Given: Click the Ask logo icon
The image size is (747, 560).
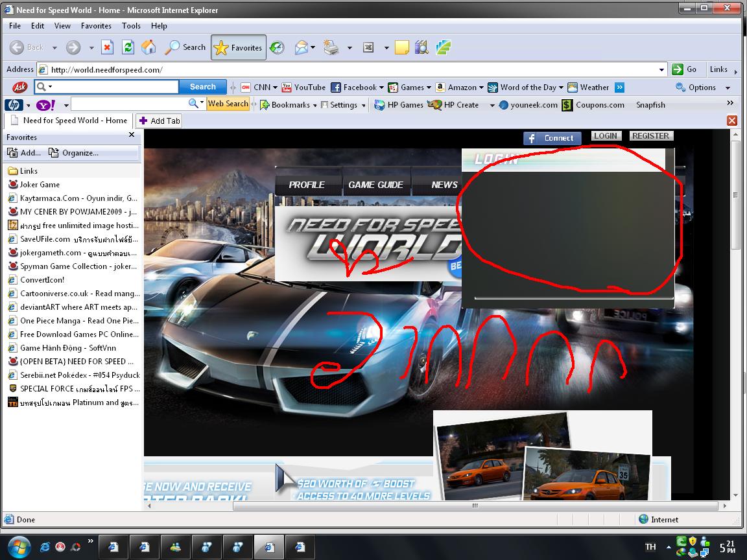Looking at the screenshot, I should point(20,87).
